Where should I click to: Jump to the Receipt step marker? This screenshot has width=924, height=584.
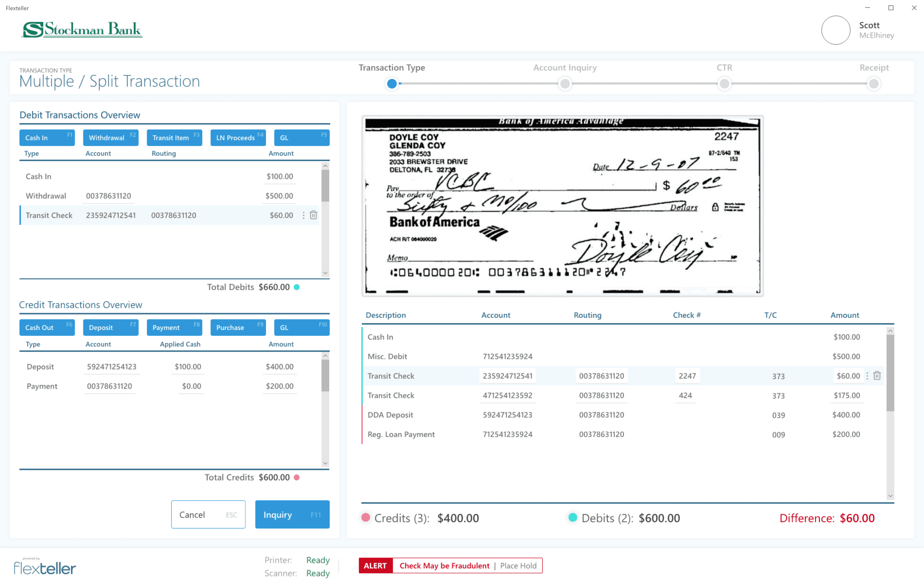pyautogui.click(x=873, y=83)
